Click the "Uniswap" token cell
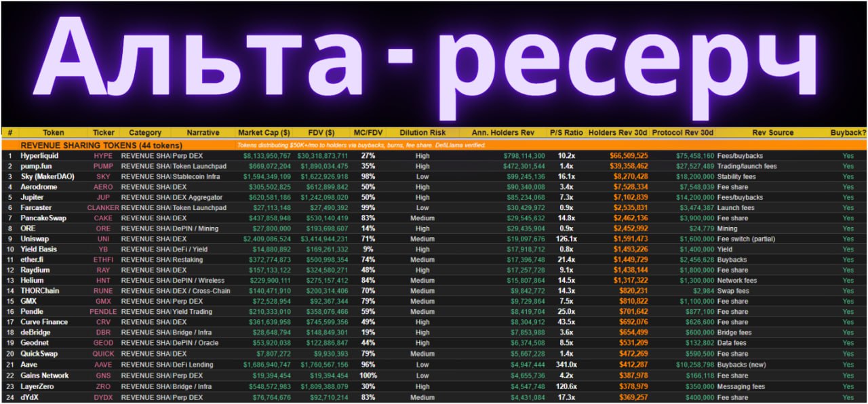The image size is (868, 404). (35, 239)
